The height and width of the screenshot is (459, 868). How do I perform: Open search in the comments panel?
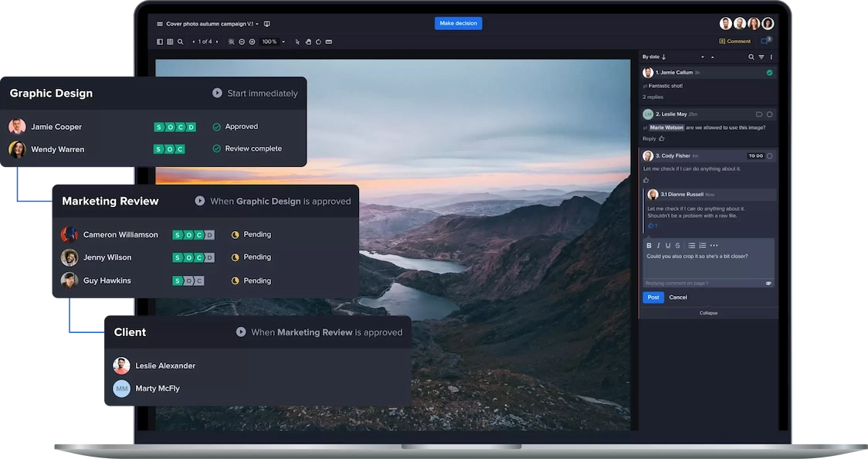click(x=751, y=57)
